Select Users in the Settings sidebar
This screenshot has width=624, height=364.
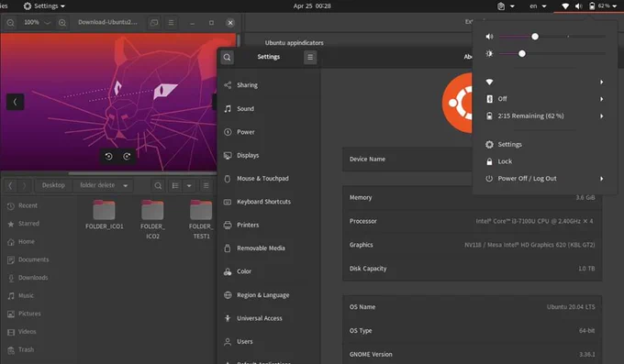(x=269, y=342)
